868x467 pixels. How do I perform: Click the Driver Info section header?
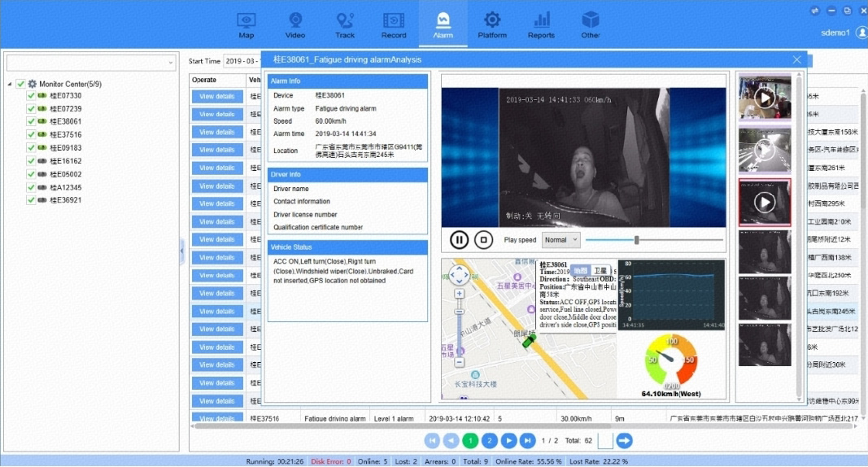click(x=347, y=174)
